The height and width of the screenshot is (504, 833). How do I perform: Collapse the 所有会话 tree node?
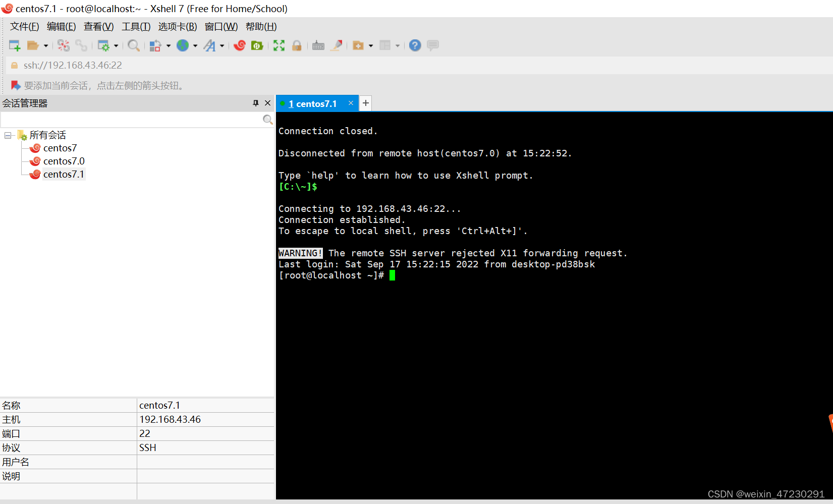[8, 135]
